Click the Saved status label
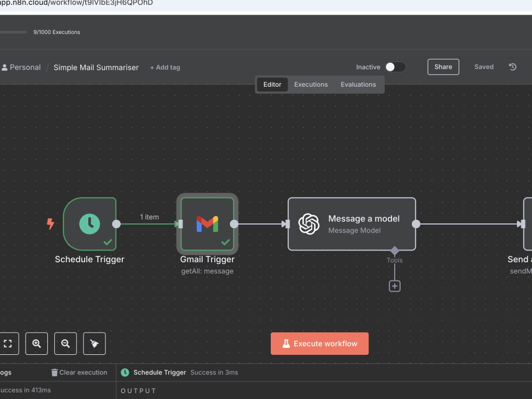 coord(484,67)
